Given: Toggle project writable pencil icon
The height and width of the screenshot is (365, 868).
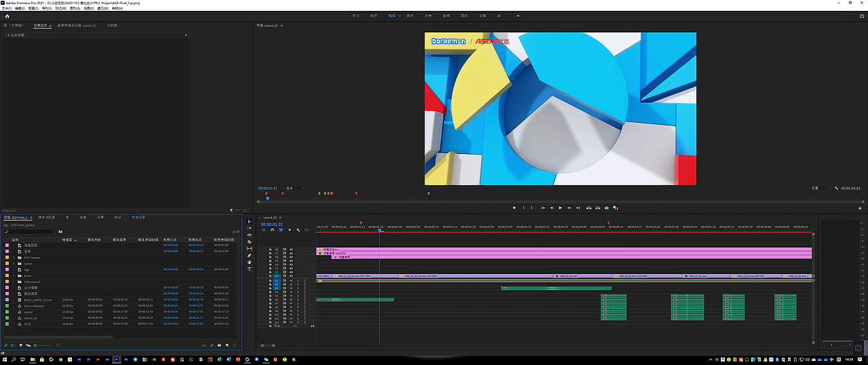Looking at the screenshot, I should coord(5,345).
